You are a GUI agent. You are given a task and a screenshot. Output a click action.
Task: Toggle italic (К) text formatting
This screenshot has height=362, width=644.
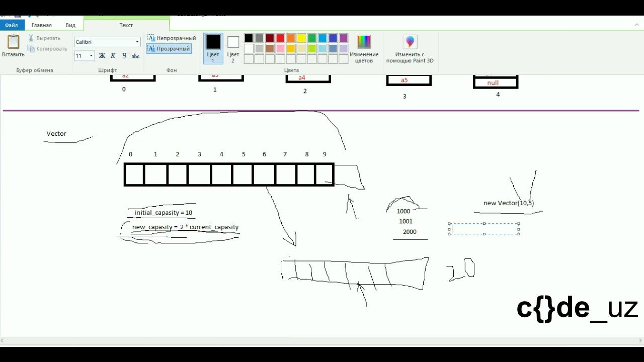click(113, 56)
